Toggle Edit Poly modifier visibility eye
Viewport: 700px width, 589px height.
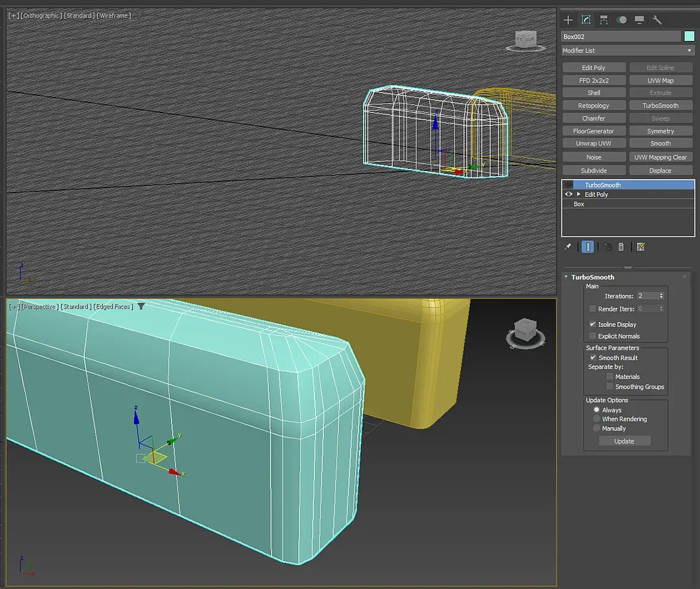pyautogui.click(x=568, y=195)
